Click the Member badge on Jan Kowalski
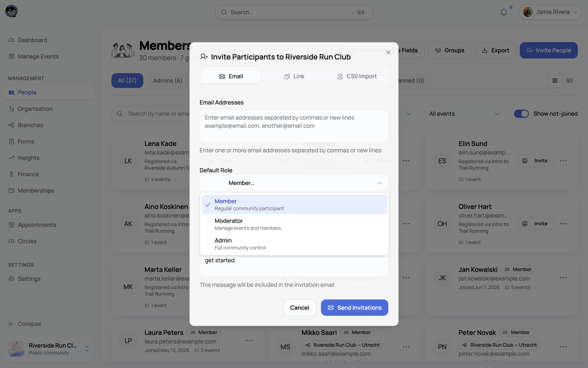 click(518, 269)
